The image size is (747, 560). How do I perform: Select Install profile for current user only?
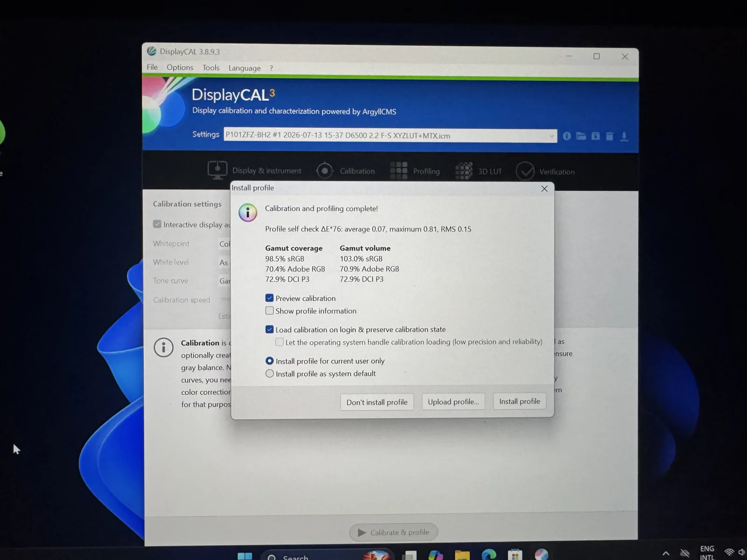click(269, 361)
